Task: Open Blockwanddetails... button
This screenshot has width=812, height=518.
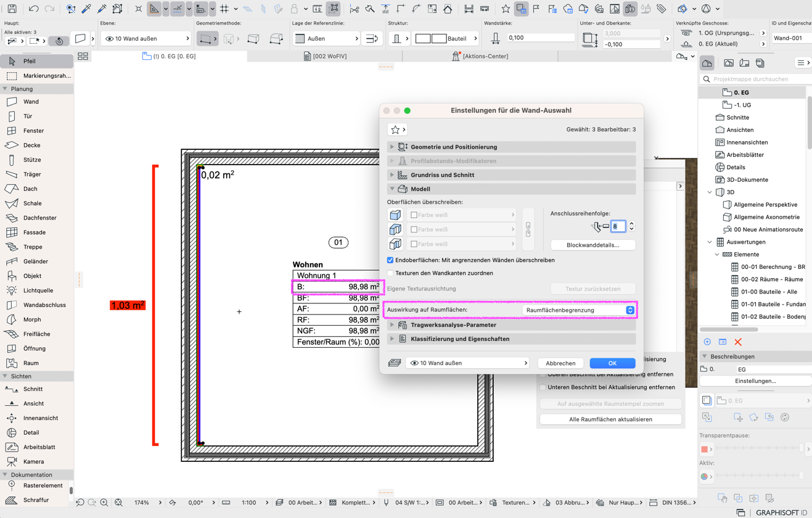Action: tap(593, 245)
